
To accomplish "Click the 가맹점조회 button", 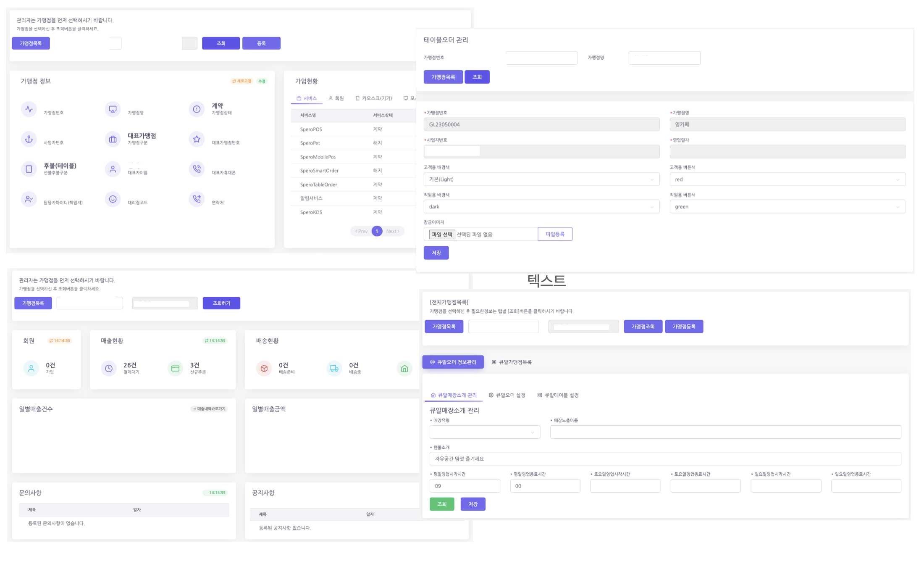I will pos(643,327).
